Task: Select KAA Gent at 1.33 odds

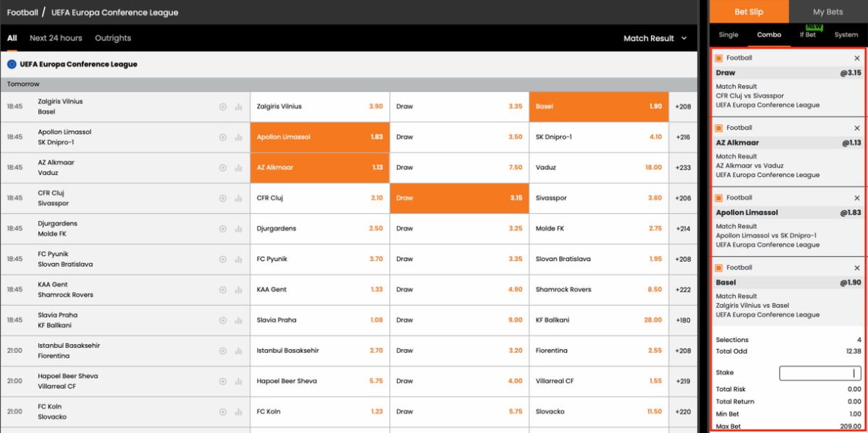Action: [320, 290]
